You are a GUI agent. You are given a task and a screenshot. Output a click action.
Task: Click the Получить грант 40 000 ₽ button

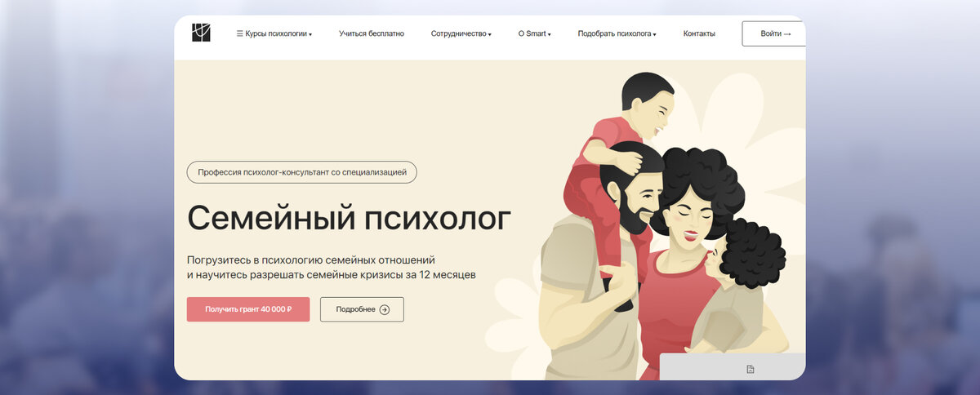[248, 309]
